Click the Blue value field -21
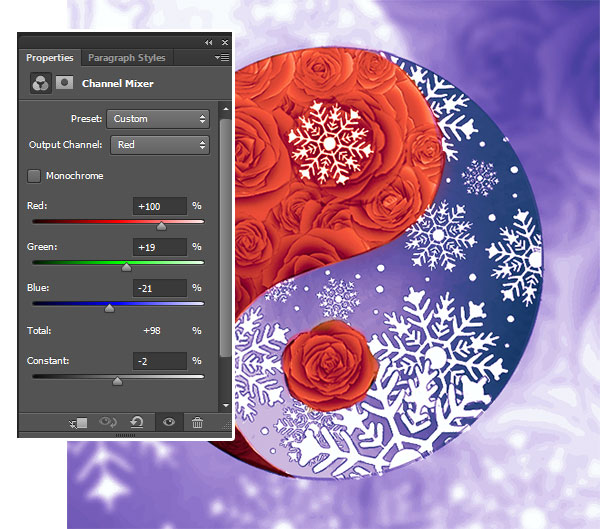Image resolution: width=600 pixels, height=529 pixels. [160, 288]
